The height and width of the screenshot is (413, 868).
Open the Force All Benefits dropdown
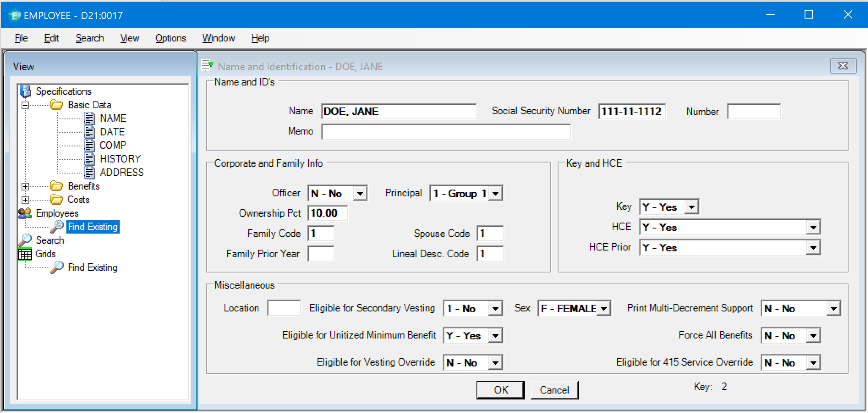pyautogui.click(x=813, y=336)
